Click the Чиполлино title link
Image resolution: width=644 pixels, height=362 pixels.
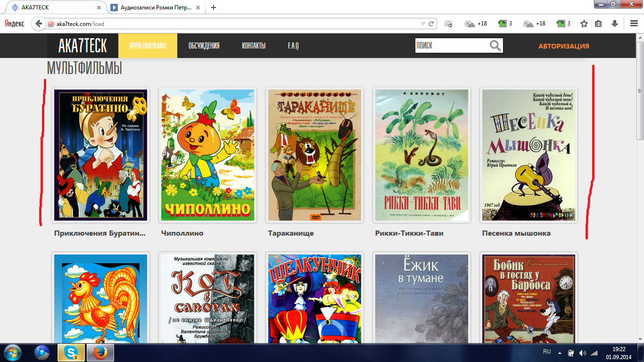pos(182,233)
